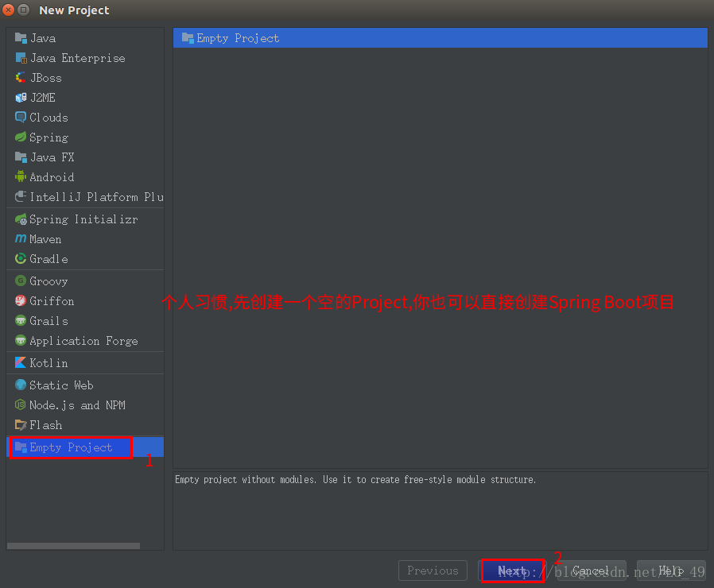Viewport: 714px width, 588px height.
Task: Click the Empty Project sidebar icon
Action: tap(21, 447)
